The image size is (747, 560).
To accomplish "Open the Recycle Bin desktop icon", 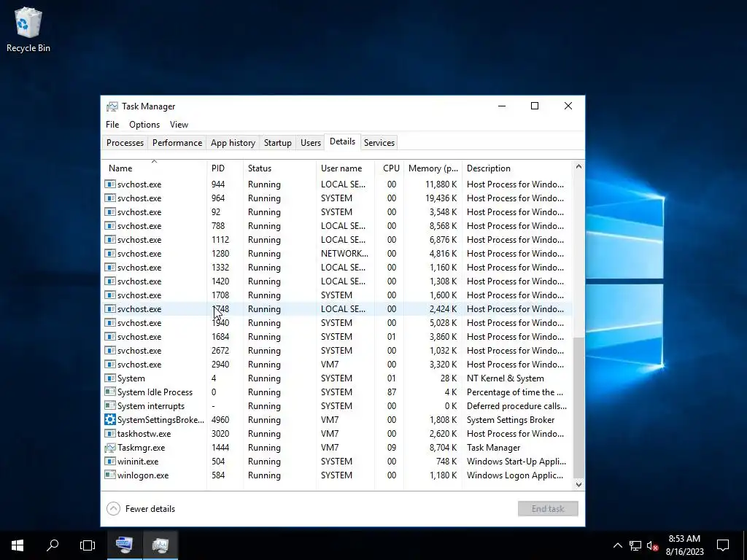I will tap(28, 29).
